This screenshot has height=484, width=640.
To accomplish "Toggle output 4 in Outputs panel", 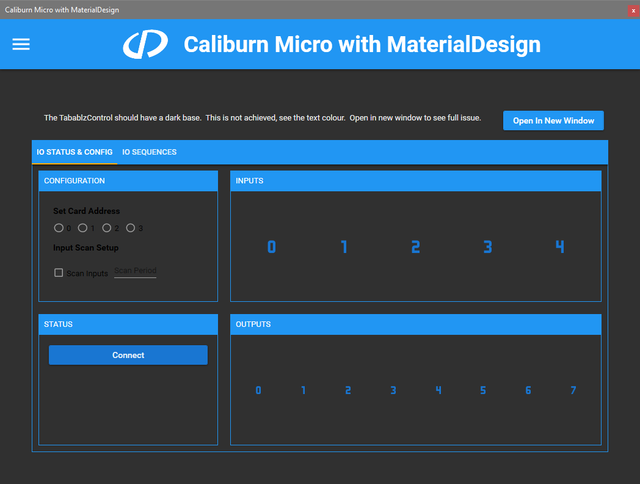I will click(438, 391).
